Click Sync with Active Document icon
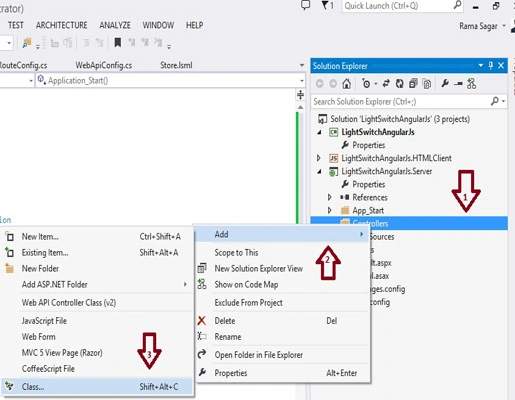This screenshot has width=515, height=400. point(386,84)
